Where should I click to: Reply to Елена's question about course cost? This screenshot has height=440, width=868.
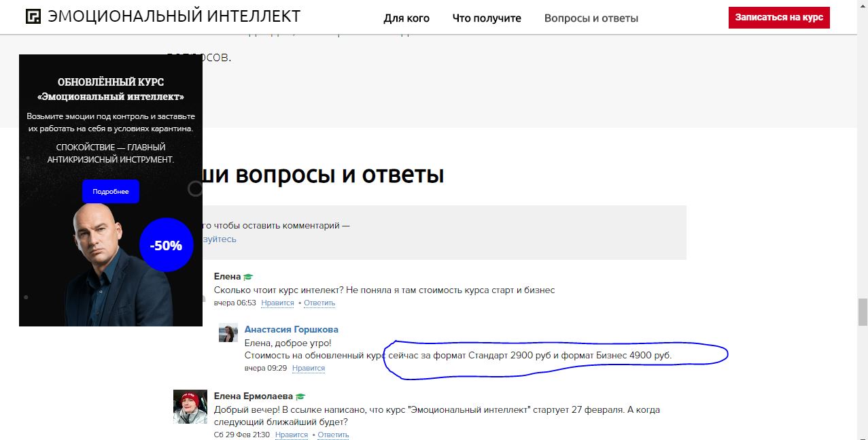point(319,303)
